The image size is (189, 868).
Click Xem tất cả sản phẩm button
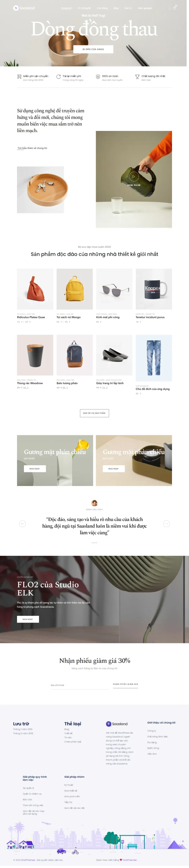[94, 413]
